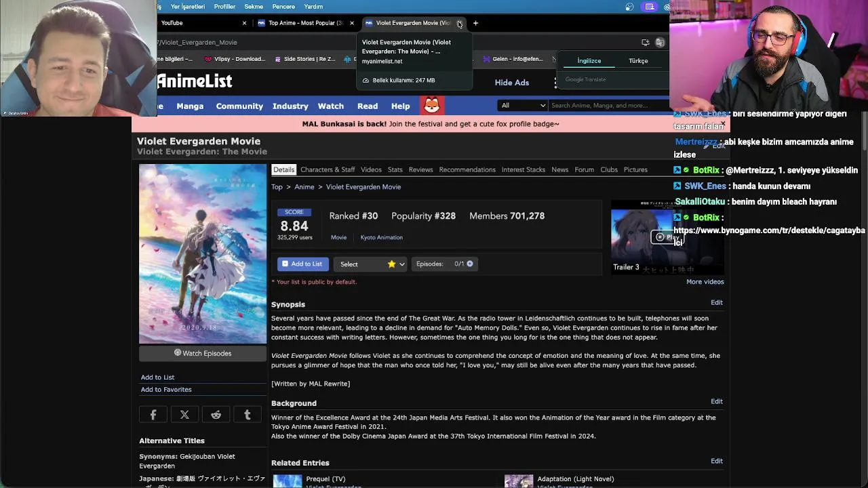Open the More videos link

point(705,282)
